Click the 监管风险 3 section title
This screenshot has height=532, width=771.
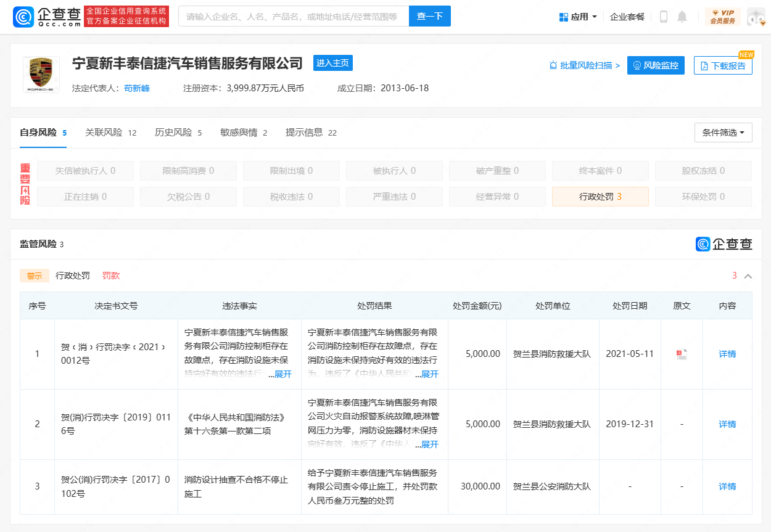pyautogui.click(x=41, y=244)
